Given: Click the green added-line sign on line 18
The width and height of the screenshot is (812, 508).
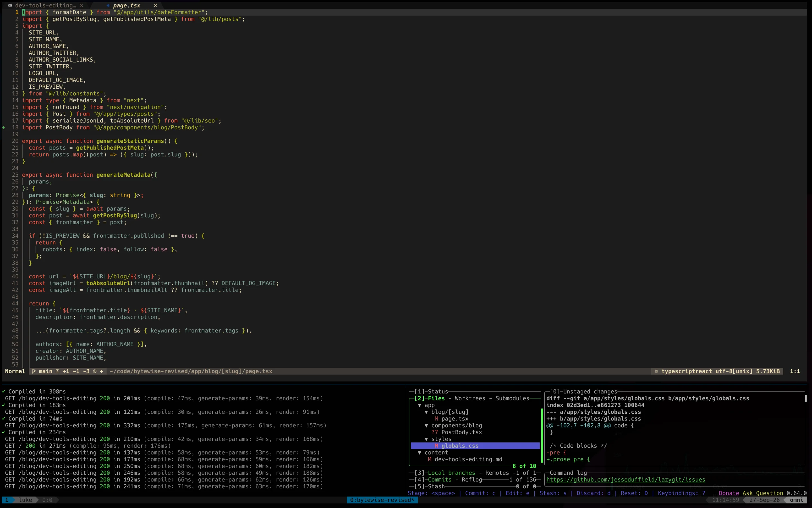Looking at the screenshot, I should pyautogui.click(x=3, y=127).
